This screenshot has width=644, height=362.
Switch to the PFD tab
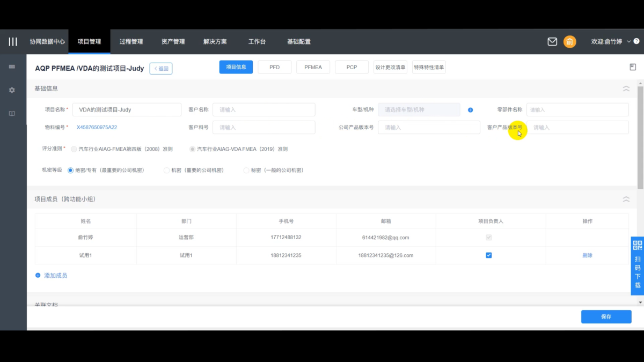pos(275,67)
